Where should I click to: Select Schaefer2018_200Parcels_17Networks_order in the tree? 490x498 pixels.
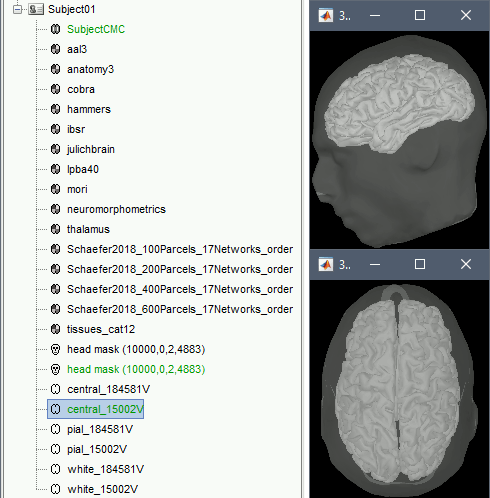[180, 269]
